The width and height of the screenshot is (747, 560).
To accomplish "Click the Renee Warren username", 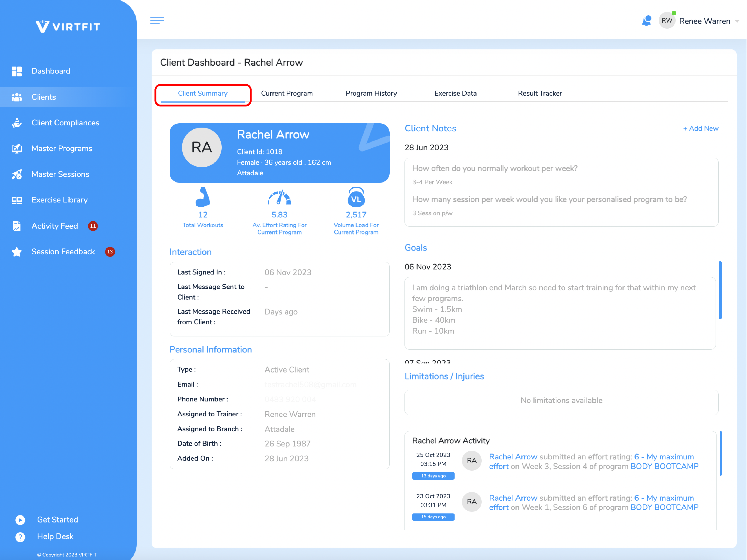I will click(x=705, y=21).
